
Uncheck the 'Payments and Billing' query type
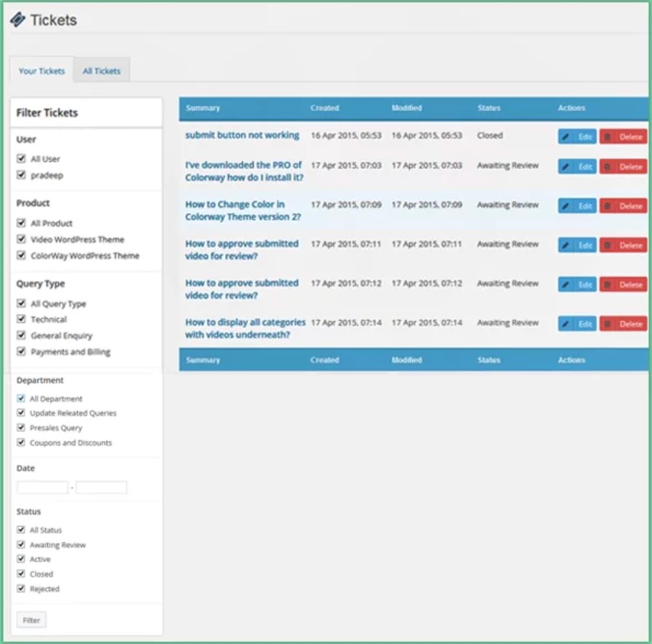[x=21, y=352]
